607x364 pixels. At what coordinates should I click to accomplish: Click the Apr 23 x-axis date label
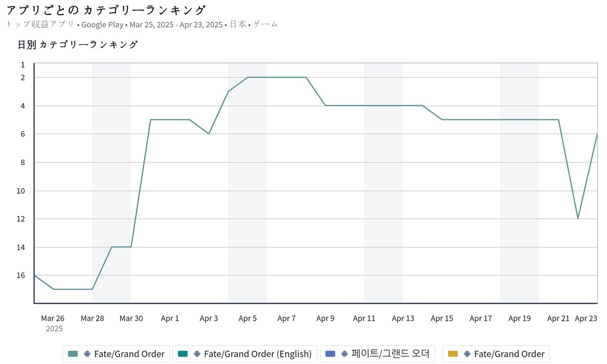586,318
